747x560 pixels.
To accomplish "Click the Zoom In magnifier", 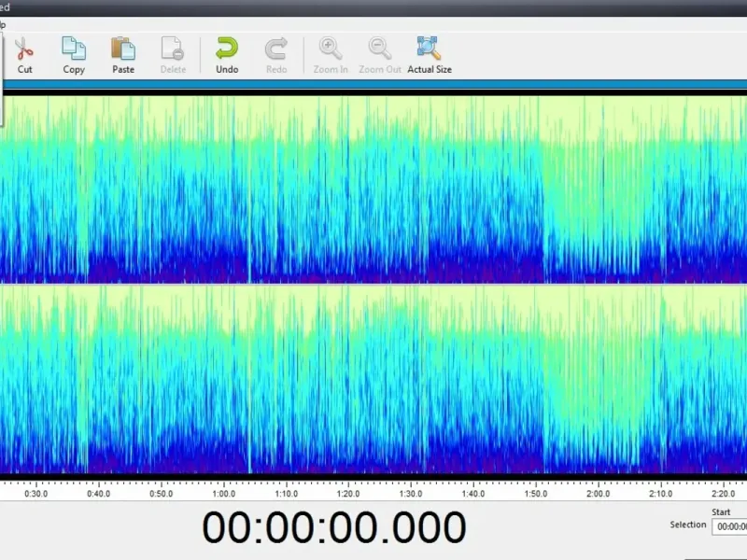I will pyautogui.click(x=331, y=49).
